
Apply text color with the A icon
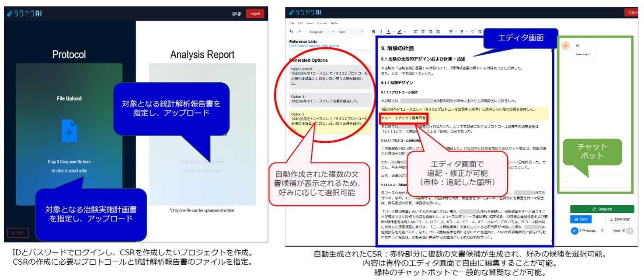388,31
